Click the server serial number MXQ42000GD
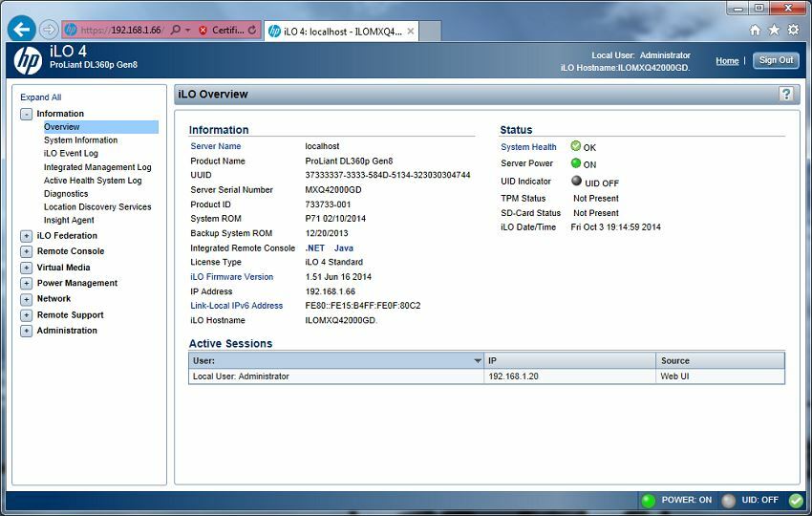The height and width of the screenshot is (516, 812). (333, 189)
